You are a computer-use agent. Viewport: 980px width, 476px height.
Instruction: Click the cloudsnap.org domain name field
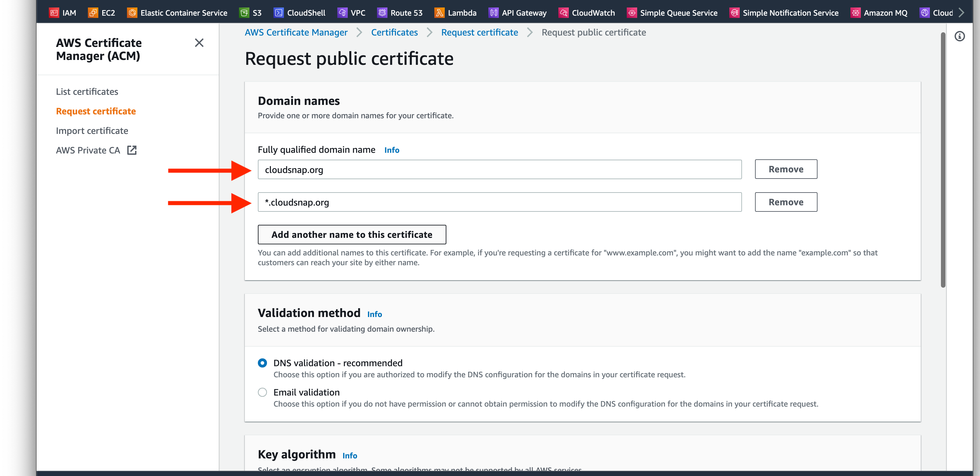point(499,169)
